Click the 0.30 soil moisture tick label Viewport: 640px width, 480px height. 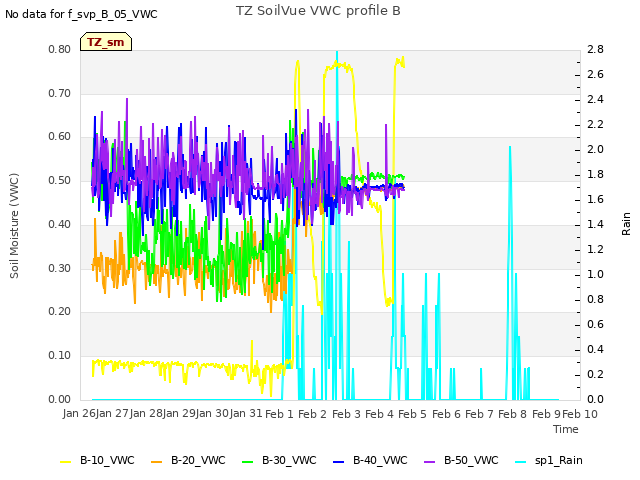pos(60,268)
